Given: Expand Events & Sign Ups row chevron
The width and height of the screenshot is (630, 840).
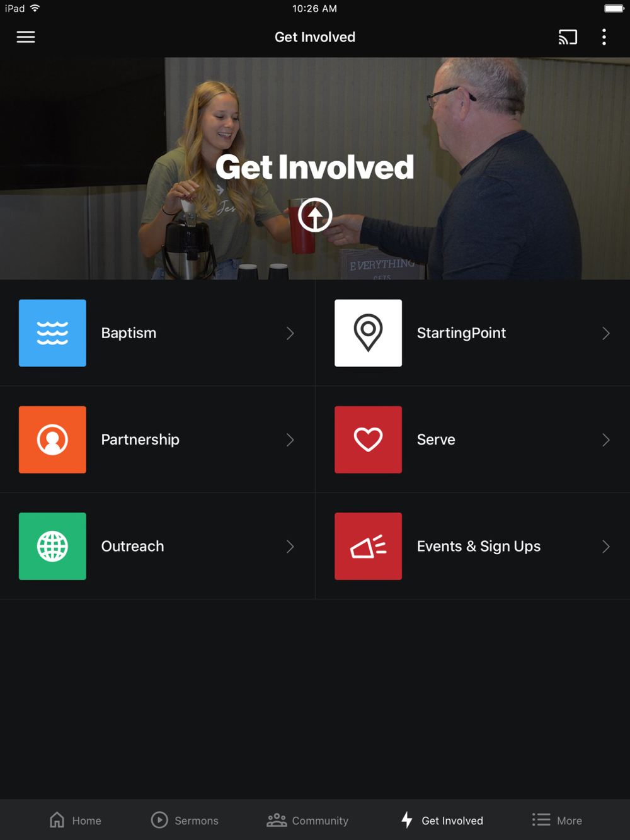Looking at the screenshot, I should 606,546.
